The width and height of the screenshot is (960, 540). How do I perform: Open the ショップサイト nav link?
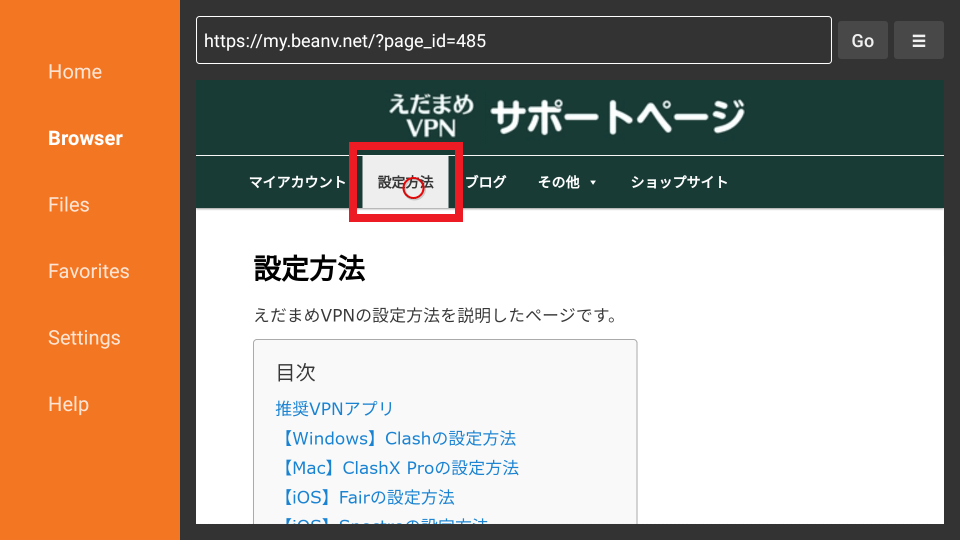pos(679,182)
